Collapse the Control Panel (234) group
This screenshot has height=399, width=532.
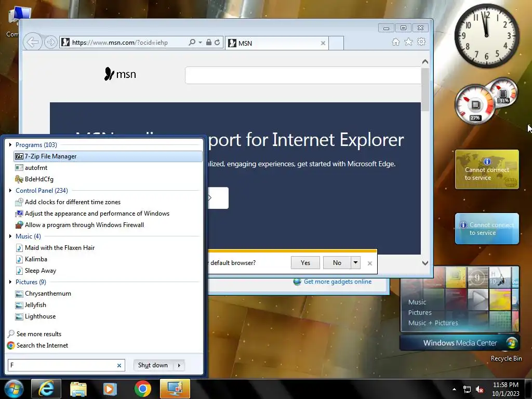(10, 191)
